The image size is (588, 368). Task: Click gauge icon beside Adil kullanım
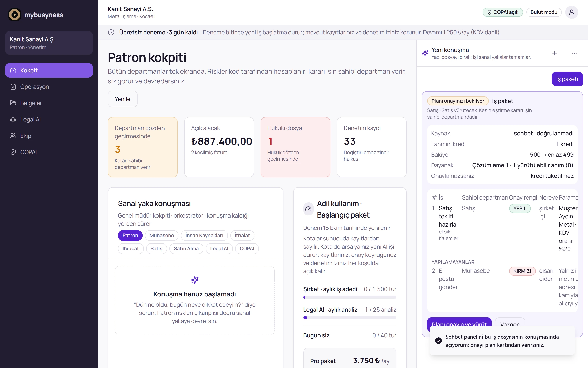coord(308,209)
